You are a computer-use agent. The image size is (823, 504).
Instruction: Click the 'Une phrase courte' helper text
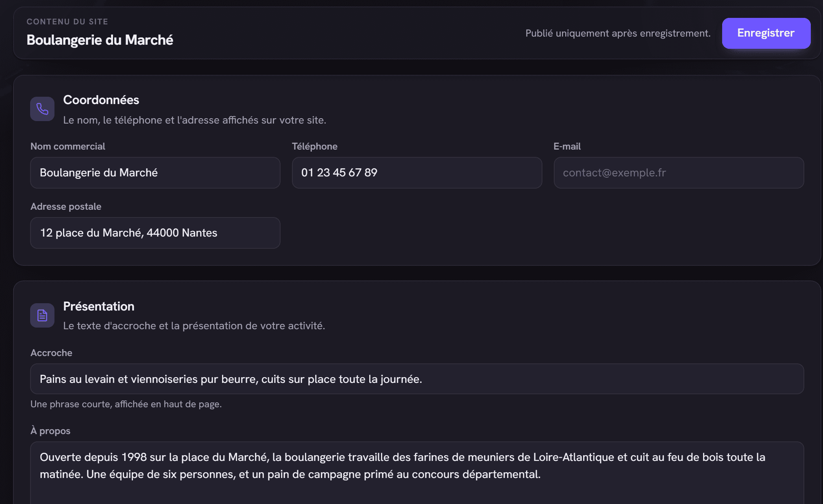pos(126,404)
